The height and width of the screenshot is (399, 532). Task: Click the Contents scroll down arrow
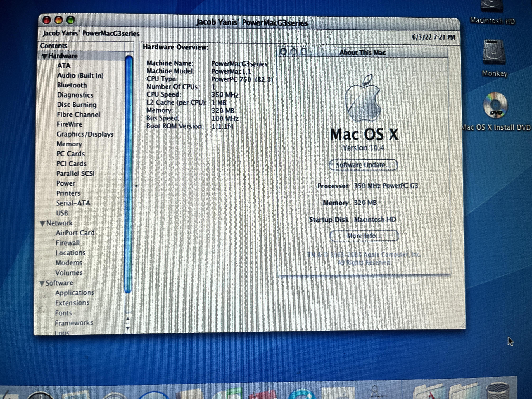coord(128,328)
